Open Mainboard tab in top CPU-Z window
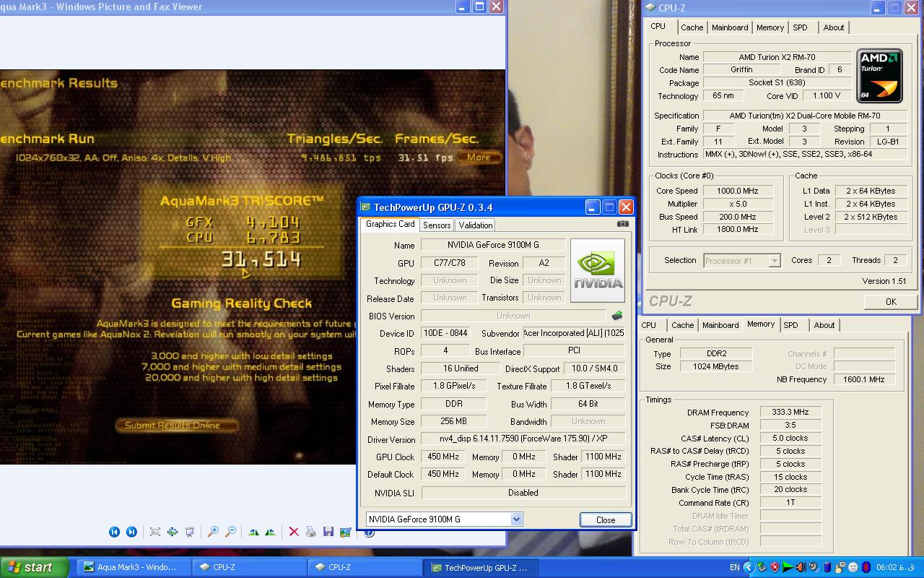Image resolution: width=924 pixels, height=578 pixels. point(730,27)
